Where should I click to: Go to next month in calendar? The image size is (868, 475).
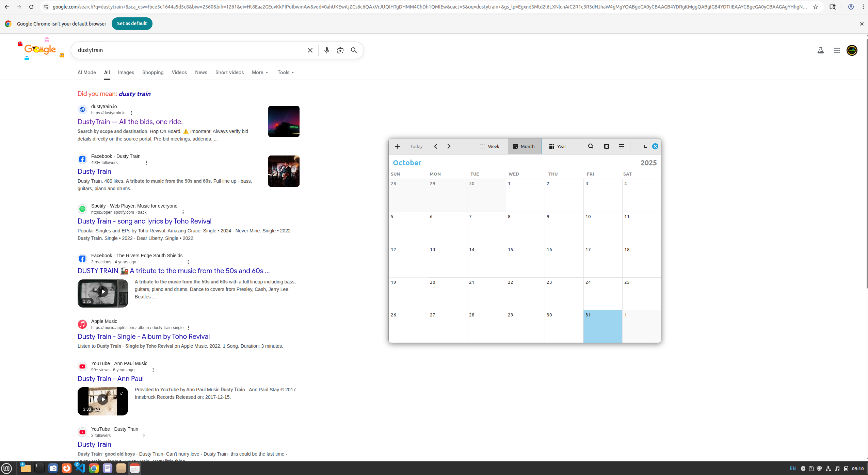tap(449, 146)
